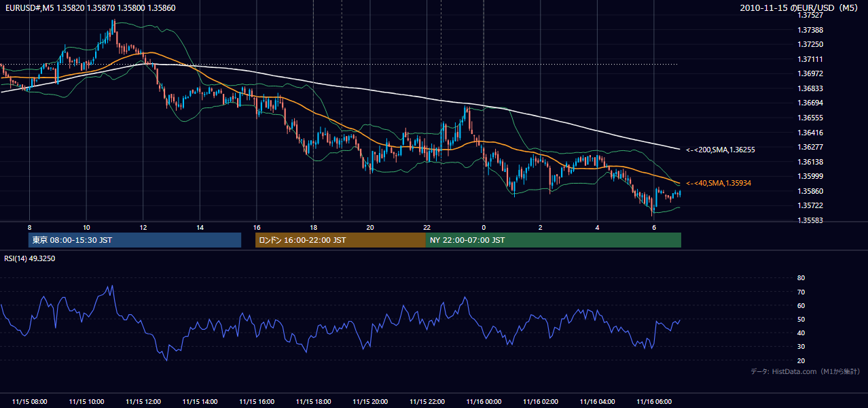Click hour tick 14 under price chart
Image resolution: width=868 pixels, height=408 pixels.
tap(200, 226)
